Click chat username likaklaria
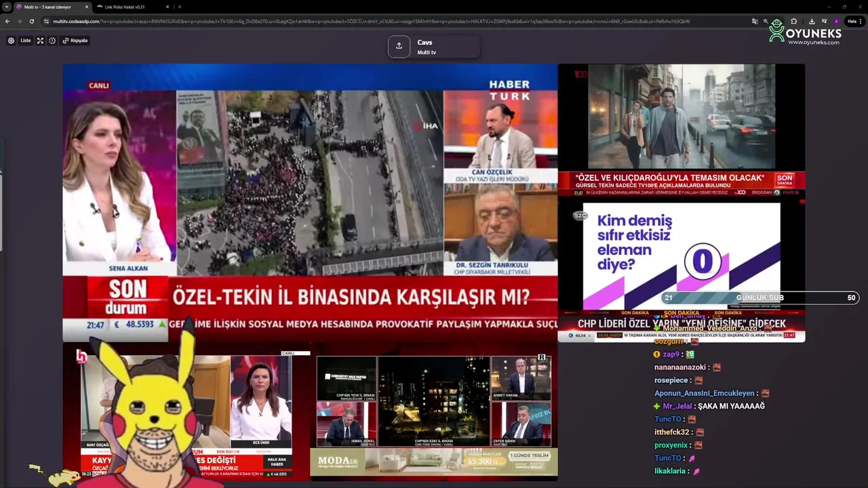 pos(670,471)
